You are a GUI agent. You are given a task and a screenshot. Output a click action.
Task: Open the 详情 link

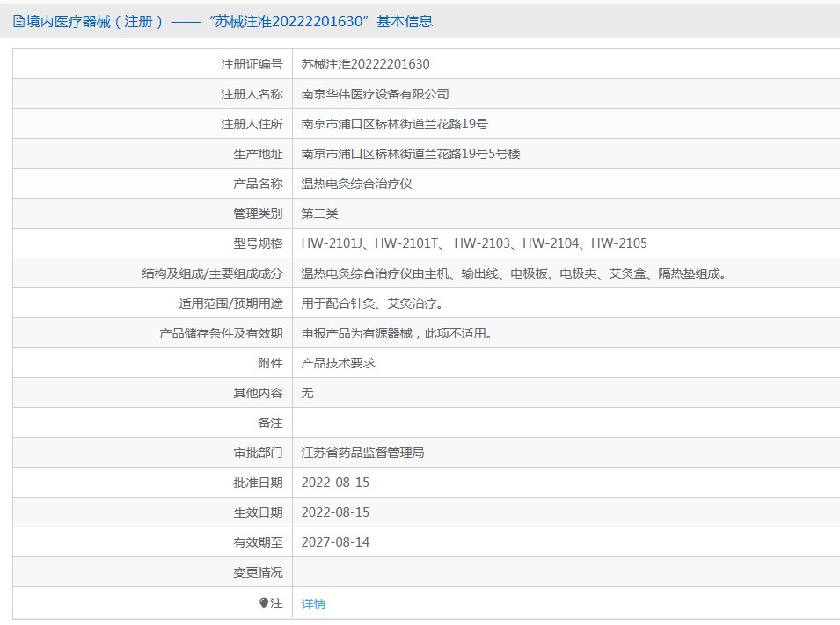313,604
